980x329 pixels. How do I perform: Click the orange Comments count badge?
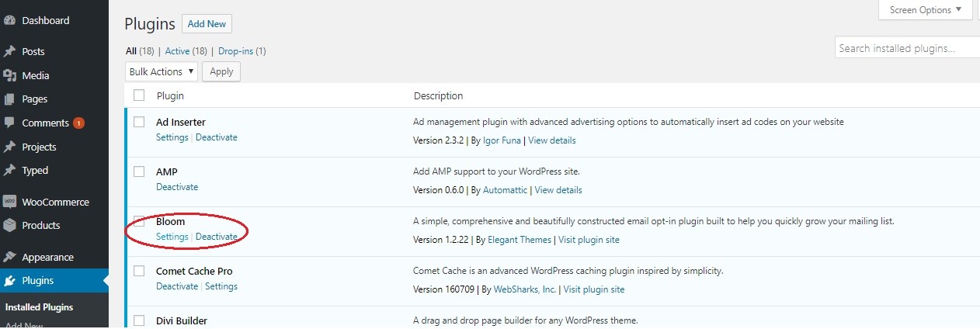click(78, 123)
